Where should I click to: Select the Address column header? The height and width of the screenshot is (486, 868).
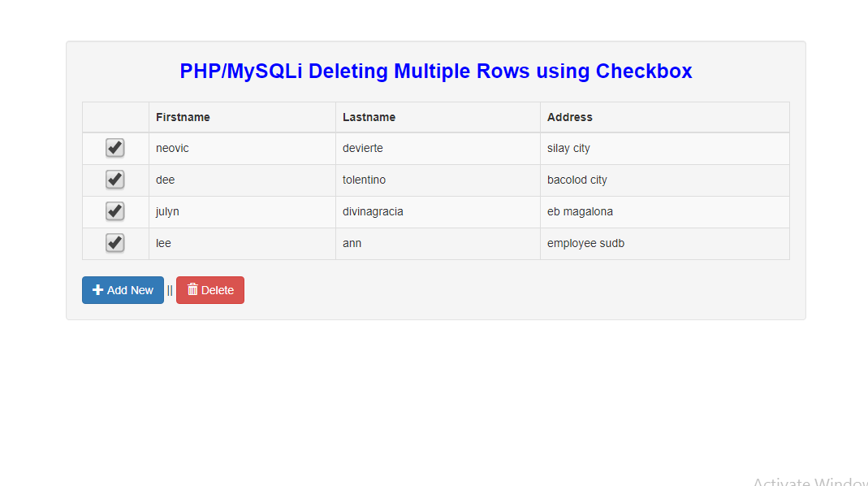(x=569, y=117)
